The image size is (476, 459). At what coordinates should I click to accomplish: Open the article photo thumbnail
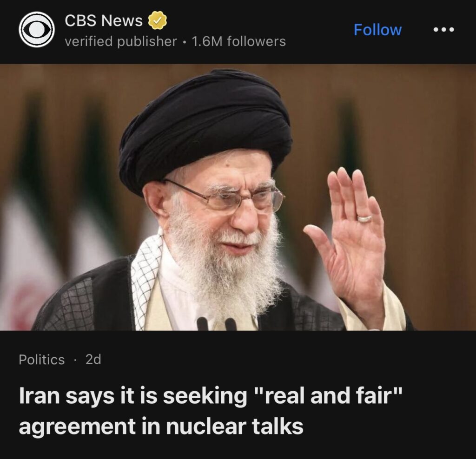point(238,197)
